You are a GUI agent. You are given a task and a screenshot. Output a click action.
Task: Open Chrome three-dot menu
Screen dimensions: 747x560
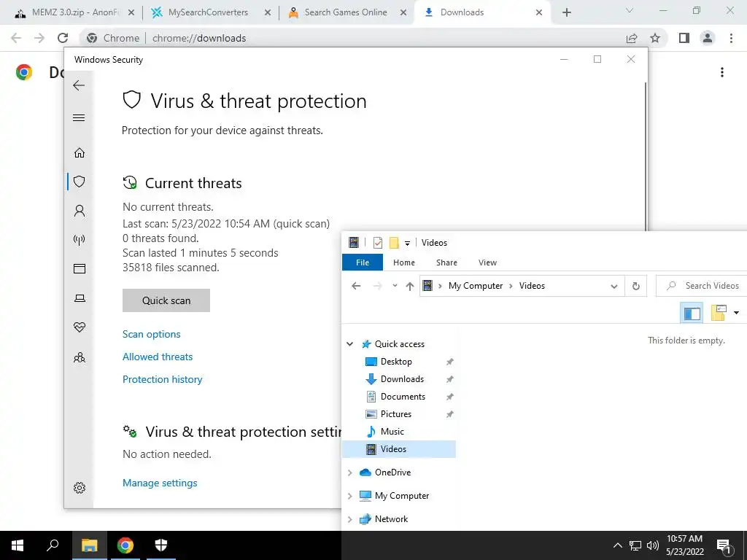tap(731, 38)
